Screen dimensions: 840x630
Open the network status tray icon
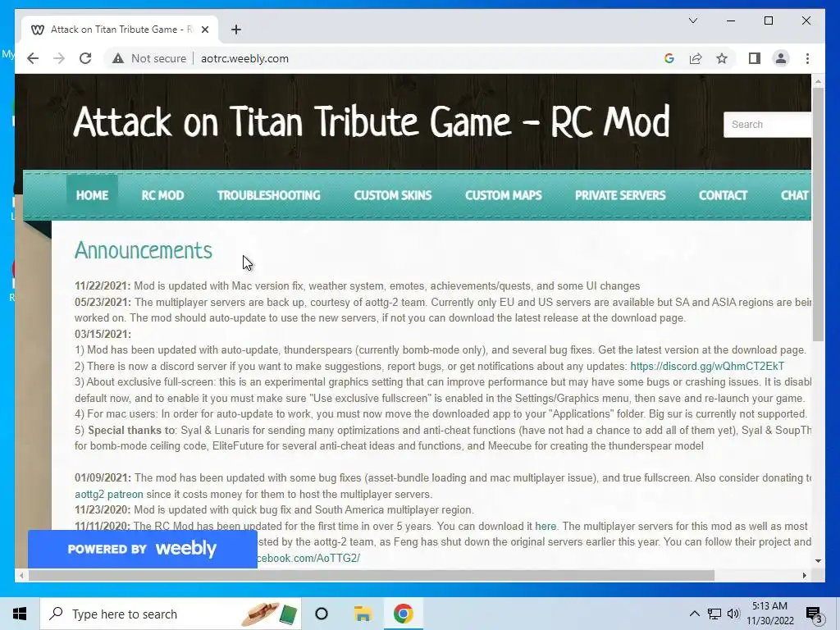click(714, 614)
